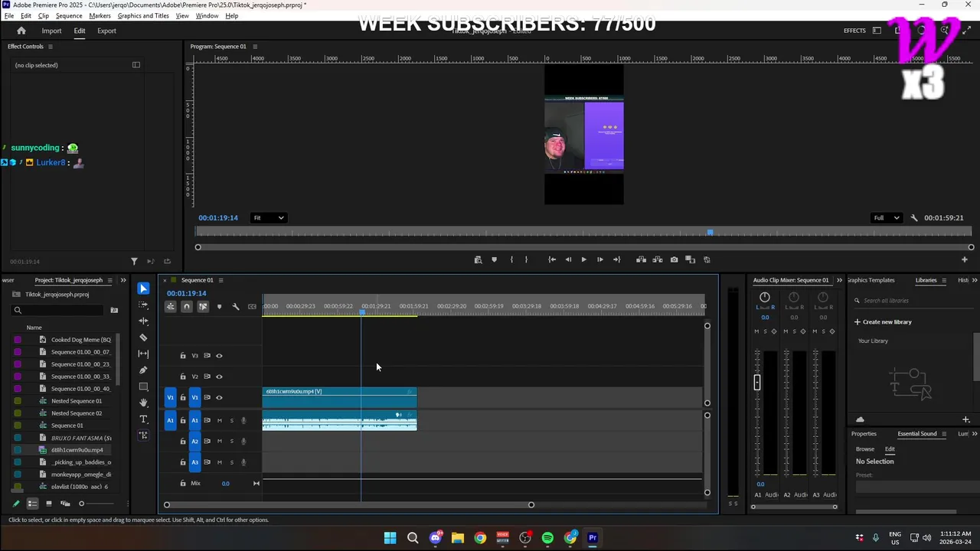Step back one frame
980x551 pixels.
[568, 259]
